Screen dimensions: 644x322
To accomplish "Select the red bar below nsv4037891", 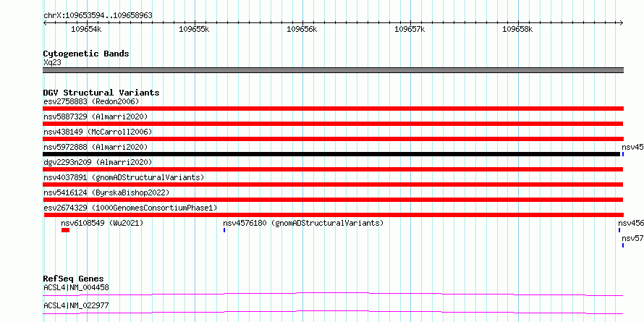I will coord(333,185).
